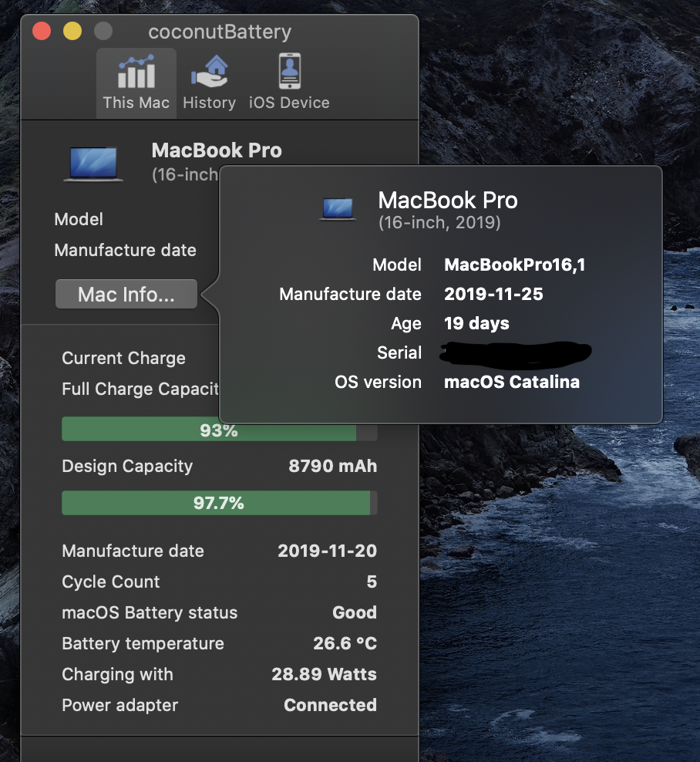
Task: Click the Mac Info... button
Action: coord(126,294)
